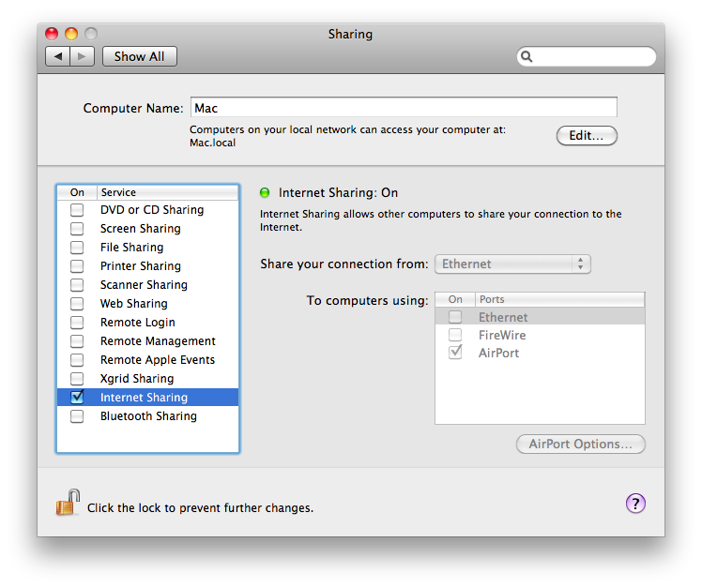The image size is (702, 588).
Task: Uncheck the Internet Sharing checkbox
Action: click(x=77, y=397)
